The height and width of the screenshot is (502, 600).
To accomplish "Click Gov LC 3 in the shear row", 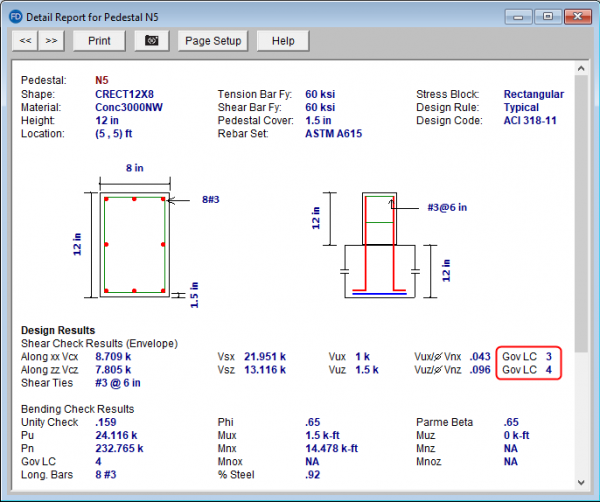I will (x=527, y=357).
